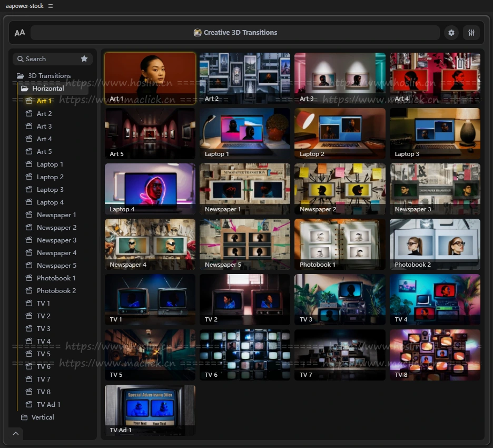493x448 pixels.
Task: Click the 3D Transitions folder icon
Action: click(21, 76)
